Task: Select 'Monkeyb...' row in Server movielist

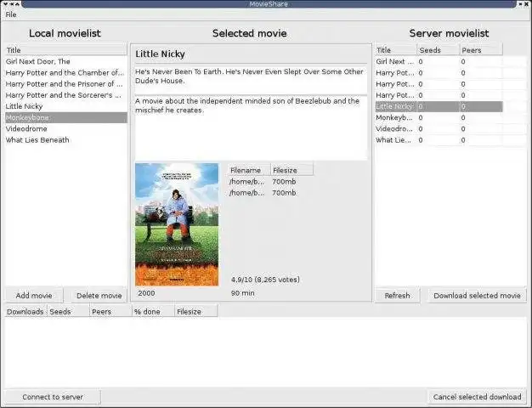Action: [439, 117]
